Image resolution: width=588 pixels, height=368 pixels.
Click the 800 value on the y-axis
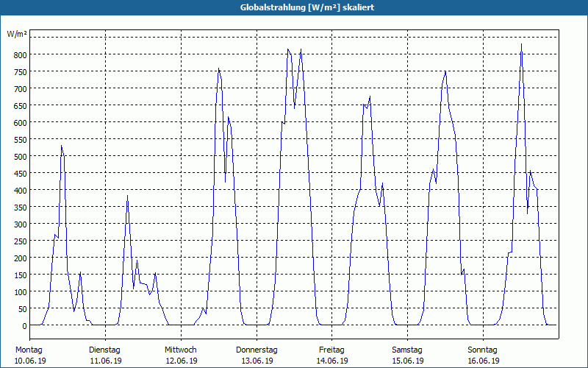pos(20,55)
